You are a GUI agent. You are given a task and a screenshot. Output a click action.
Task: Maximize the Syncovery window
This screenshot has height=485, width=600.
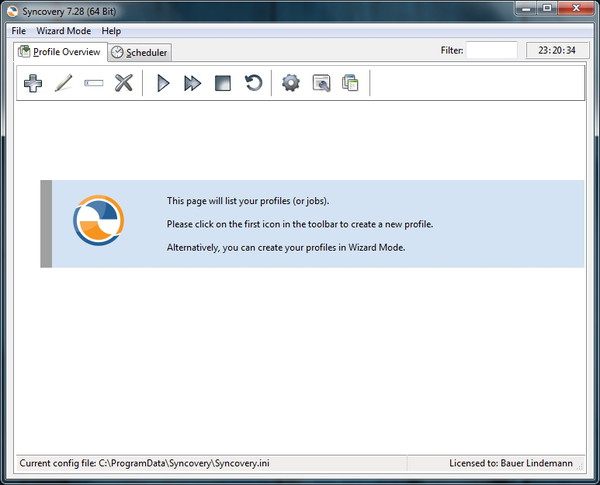point(548,8)
